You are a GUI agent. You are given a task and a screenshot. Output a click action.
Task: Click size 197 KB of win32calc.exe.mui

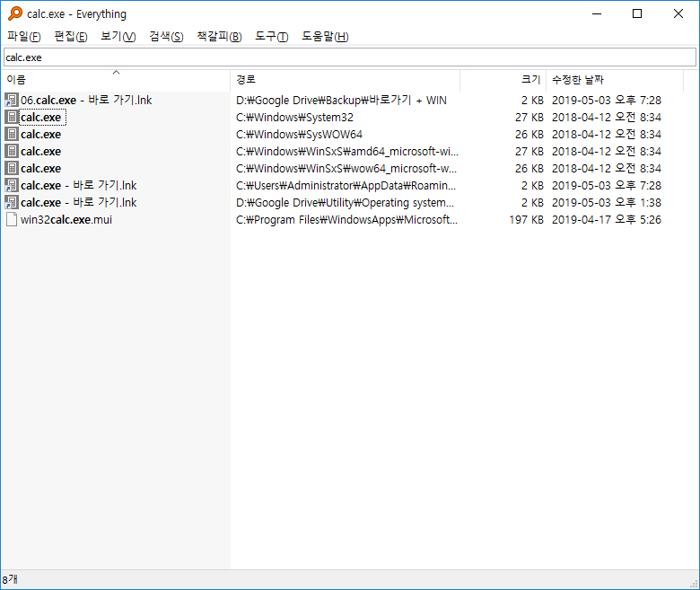click(x=526, y=219)
